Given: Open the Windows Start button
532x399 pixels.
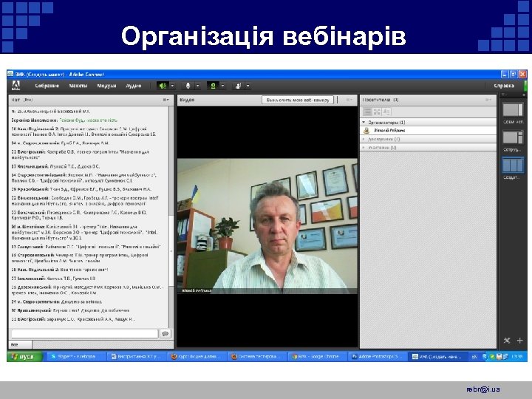Looking at the screenshot, I should pos(25,357).
